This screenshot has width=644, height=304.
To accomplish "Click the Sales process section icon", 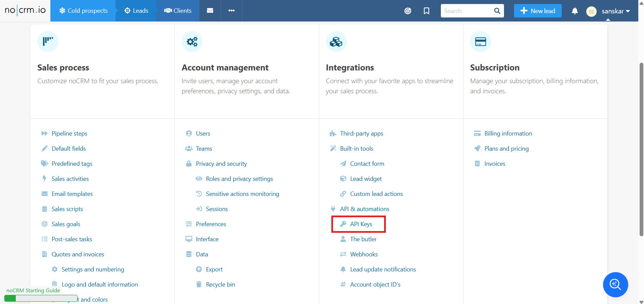I will [48, 42].
